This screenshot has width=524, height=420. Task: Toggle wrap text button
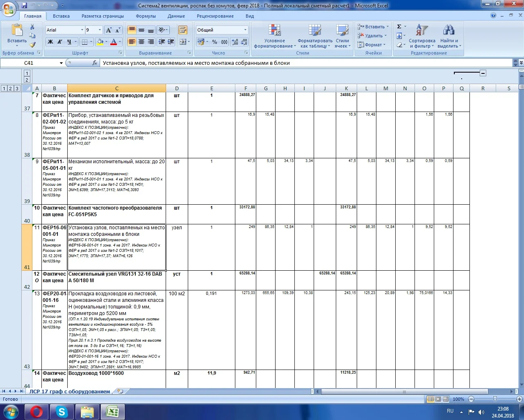click(x=183, y=30)
